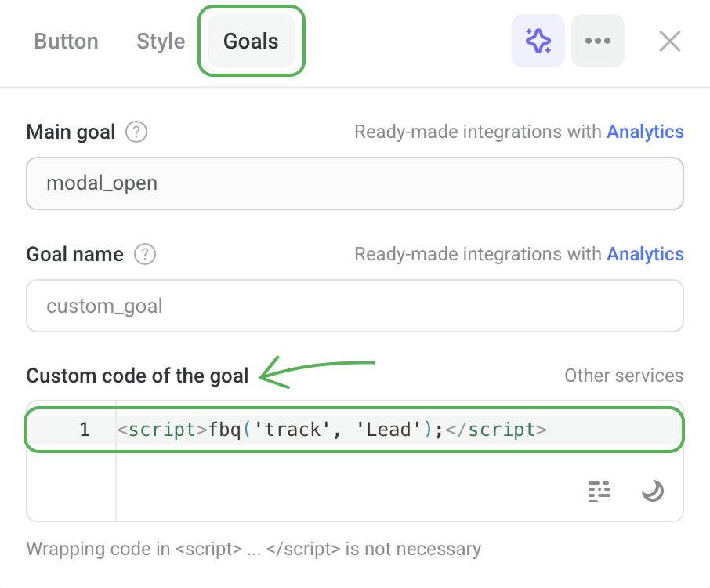Open Analytics link next to Main goal
Screen dimensions: 710x588
(x=645, y=132)
